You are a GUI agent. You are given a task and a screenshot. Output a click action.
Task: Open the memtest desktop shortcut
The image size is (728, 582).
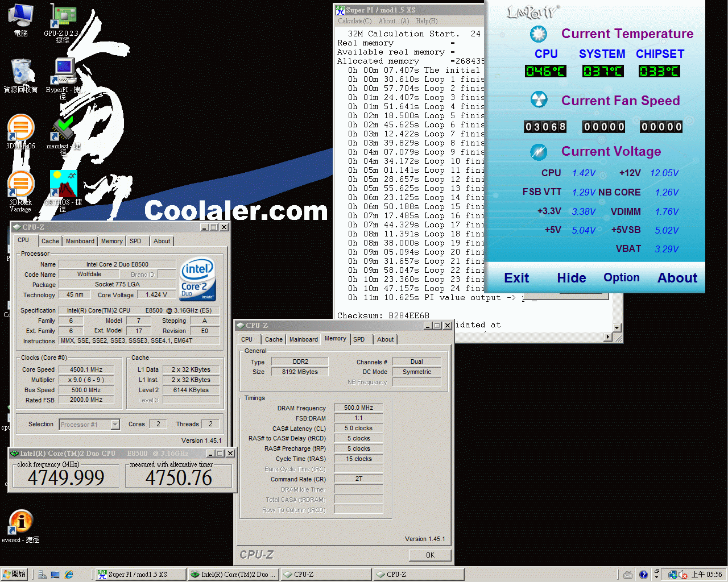[x=63, y=135]
